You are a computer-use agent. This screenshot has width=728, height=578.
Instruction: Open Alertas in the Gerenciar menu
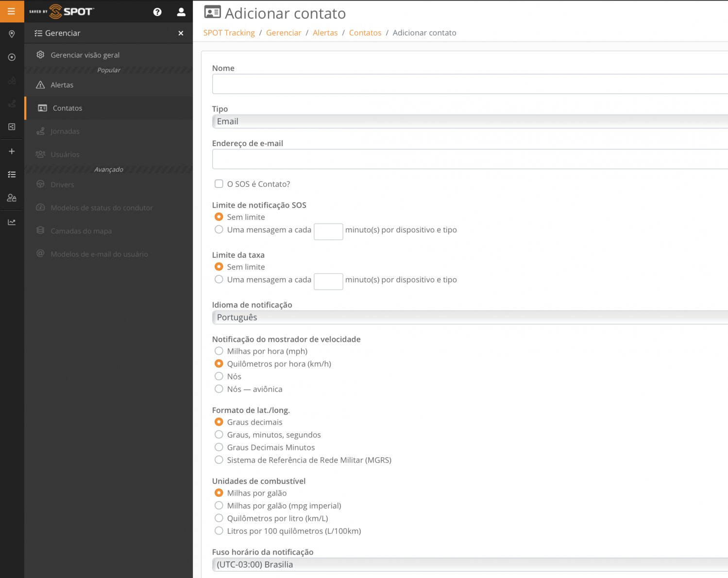tap(62, 85)
